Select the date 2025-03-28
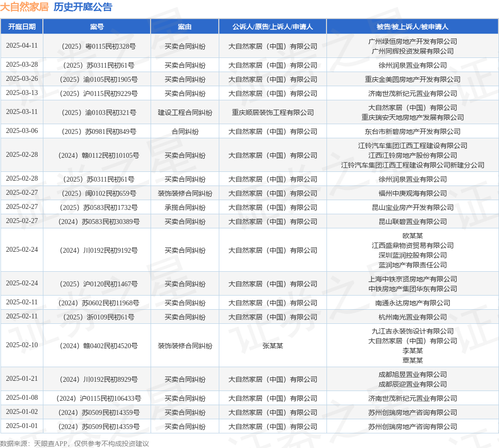This screenshot has height=448, width=499. pos(21,65)
